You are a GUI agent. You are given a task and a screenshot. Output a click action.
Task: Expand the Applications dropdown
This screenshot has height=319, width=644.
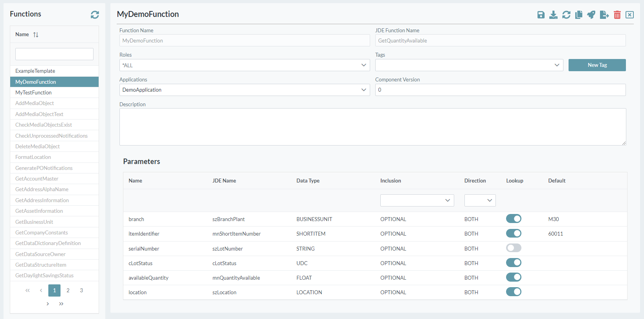click(244, 90)
